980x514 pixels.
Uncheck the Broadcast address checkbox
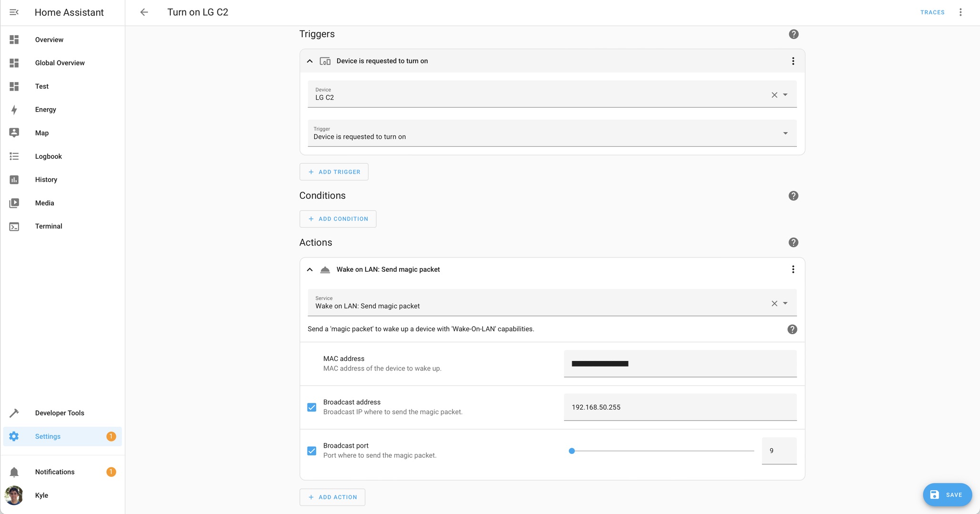click(312, 407)
